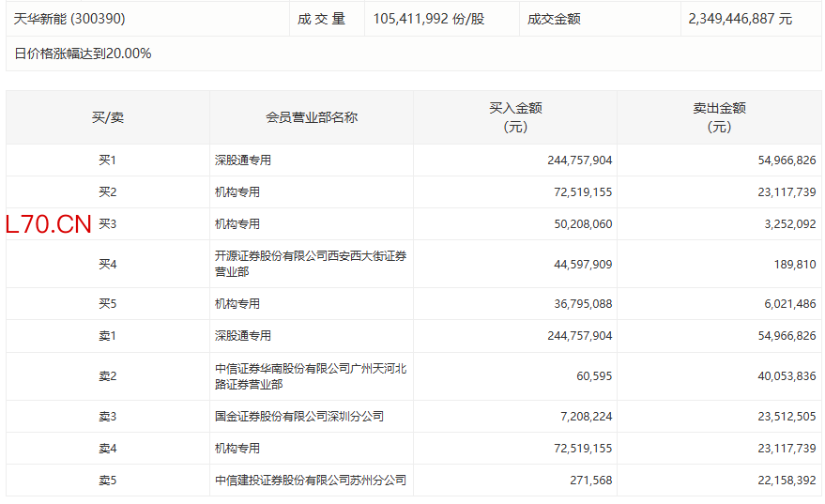Click buy amount 244,757,904 in 买1 row
825x504 pixels.
[579, 160]
